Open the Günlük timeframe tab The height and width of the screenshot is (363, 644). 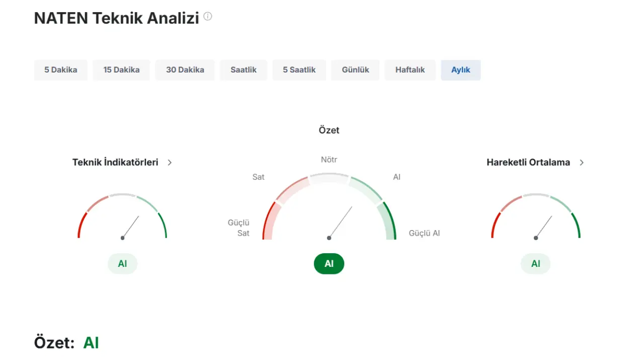pyautogui.click(x=355, y=70)
